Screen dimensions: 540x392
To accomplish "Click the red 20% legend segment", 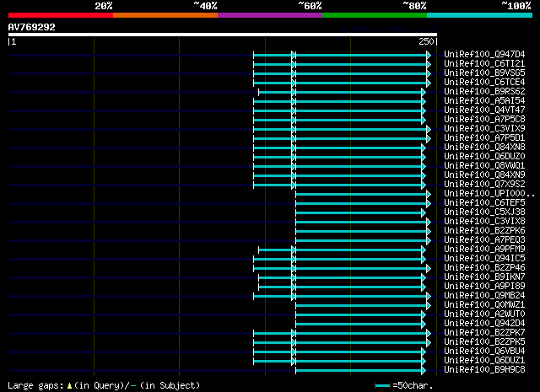I will click(61, 15).
